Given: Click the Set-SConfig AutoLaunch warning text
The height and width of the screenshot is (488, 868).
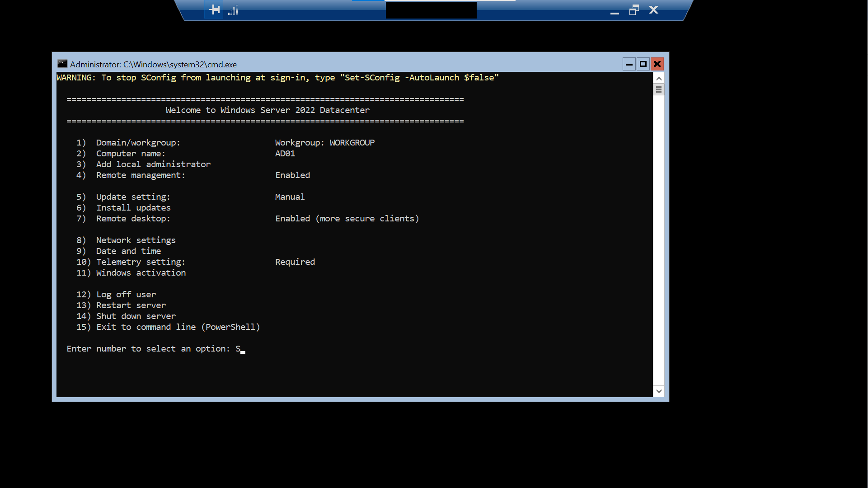Looking at the screenshot, I should 277,77.
